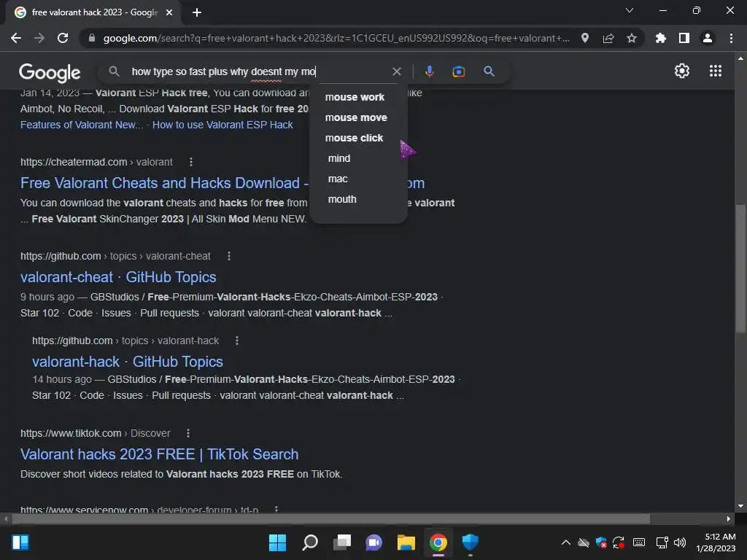Choose the 'mouth' suggestion
The width and height of the screenshot is (747, 560).
(x=342, y=200)
